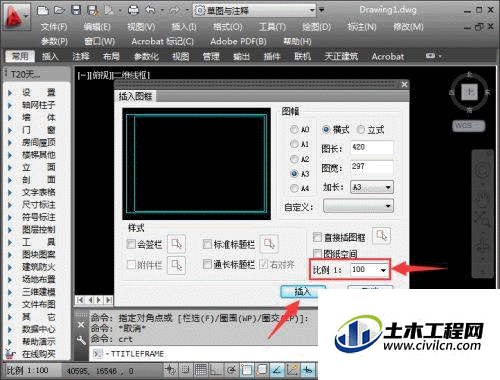Toggle Grid Display status bar icon
This screenshot has height=380, width=500.
pos(201,370)
